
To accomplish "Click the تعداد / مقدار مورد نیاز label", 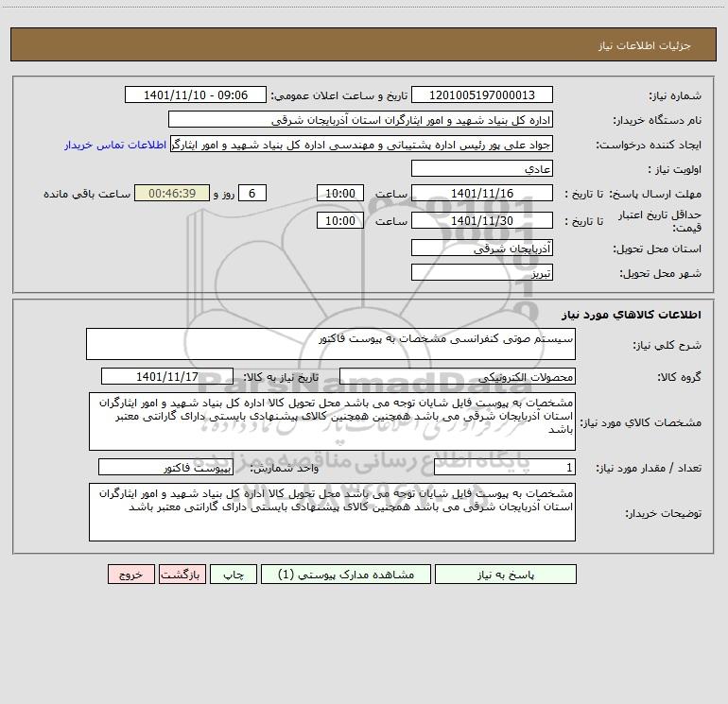I will tap(649, 469).
